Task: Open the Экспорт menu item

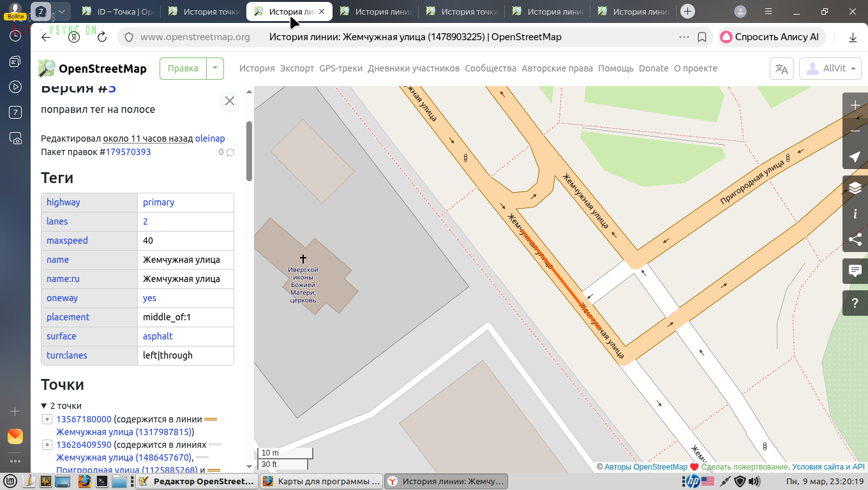Action: point(297,68)
